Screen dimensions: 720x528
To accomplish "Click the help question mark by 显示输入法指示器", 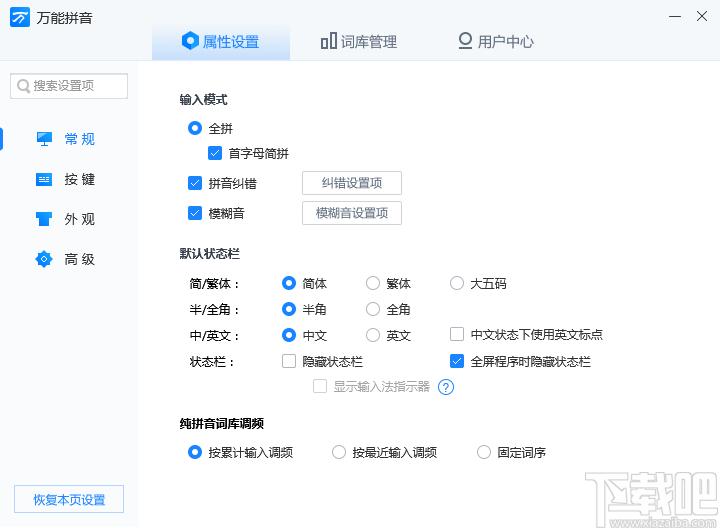I will point(446,387).
